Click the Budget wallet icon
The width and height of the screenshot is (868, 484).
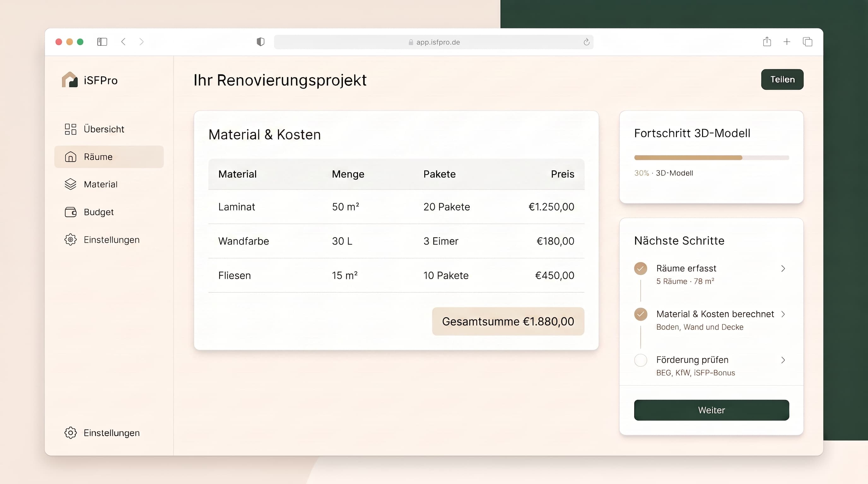pyautogui.click(x=70, y=212)
